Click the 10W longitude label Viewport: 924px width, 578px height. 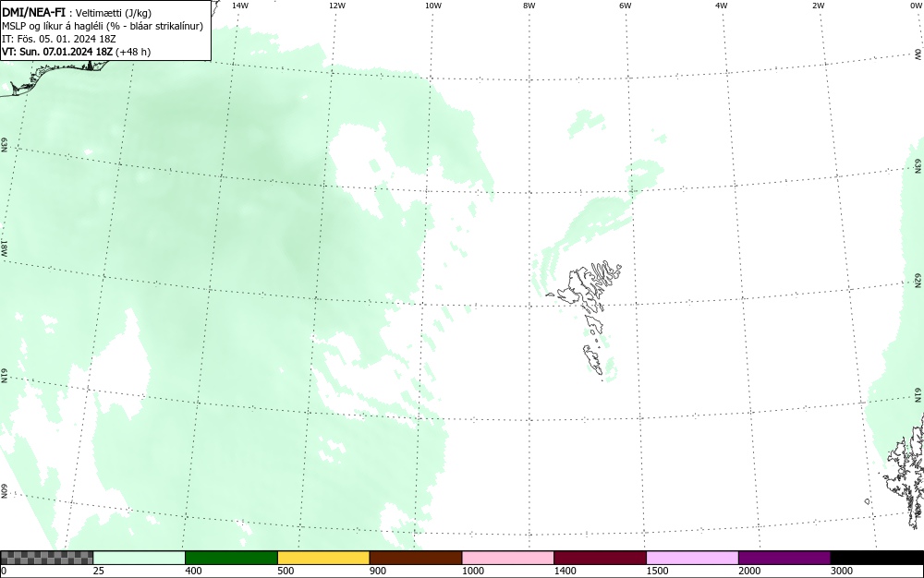point(433,6)
